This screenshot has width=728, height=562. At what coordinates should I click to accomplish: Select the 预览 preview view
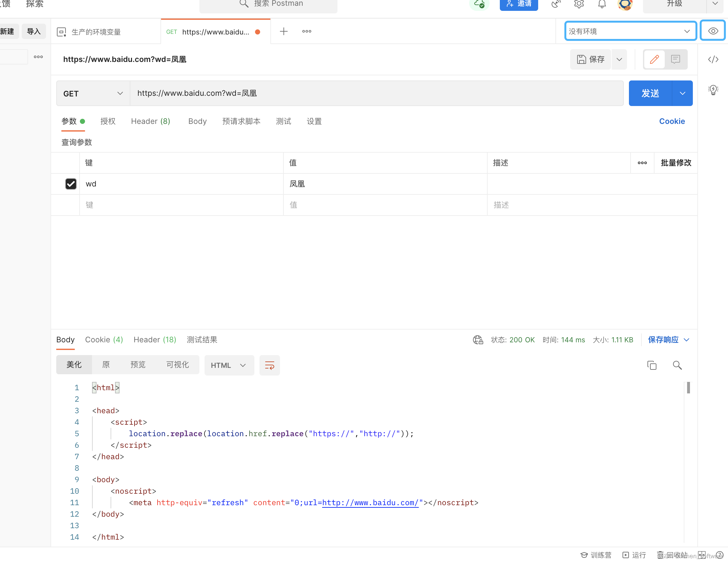click(x=138, y=364)
